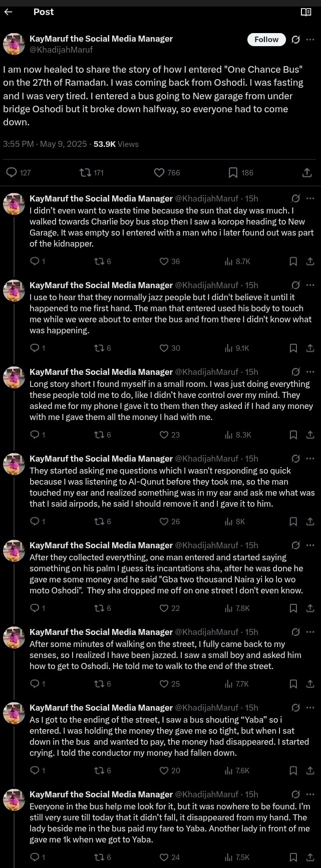Image resolution: width=321 pixels, height=868 pixels.
Task: Reply to the "Long story short" tweet
Action: coord(35,435)
